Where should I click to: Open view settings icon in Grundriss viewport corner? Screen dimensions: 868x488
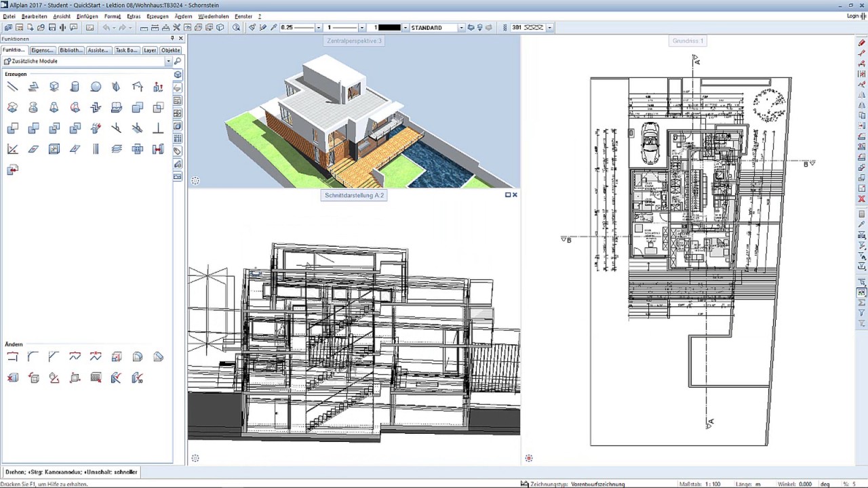coord(529,458)
